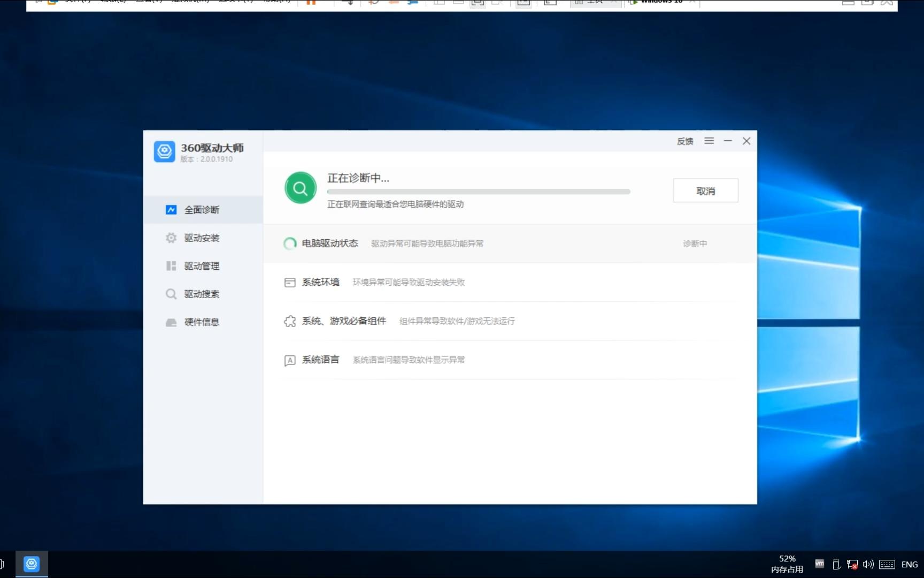Image resolution: width=924 pixels, height=578 pixels.
Task: Click the 360驱动大师 taskbar icon
Action: coord(32,564)
